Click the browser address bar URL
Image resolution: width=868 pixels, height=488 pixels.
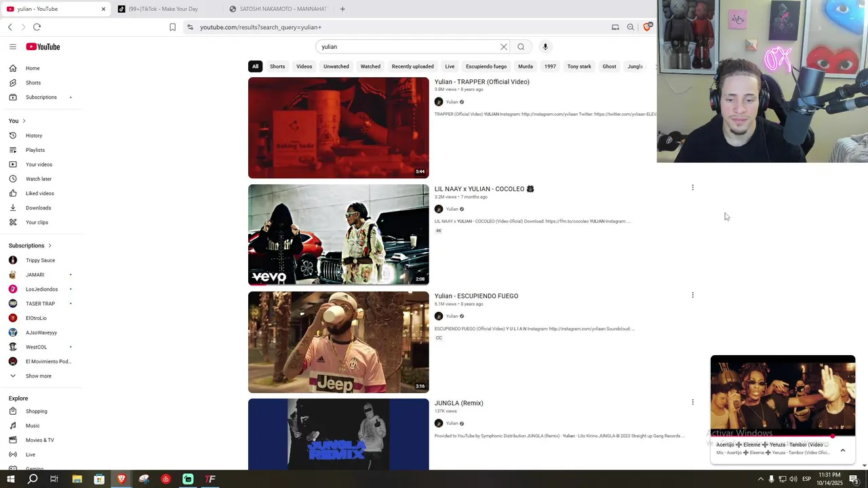coord(261,27)
